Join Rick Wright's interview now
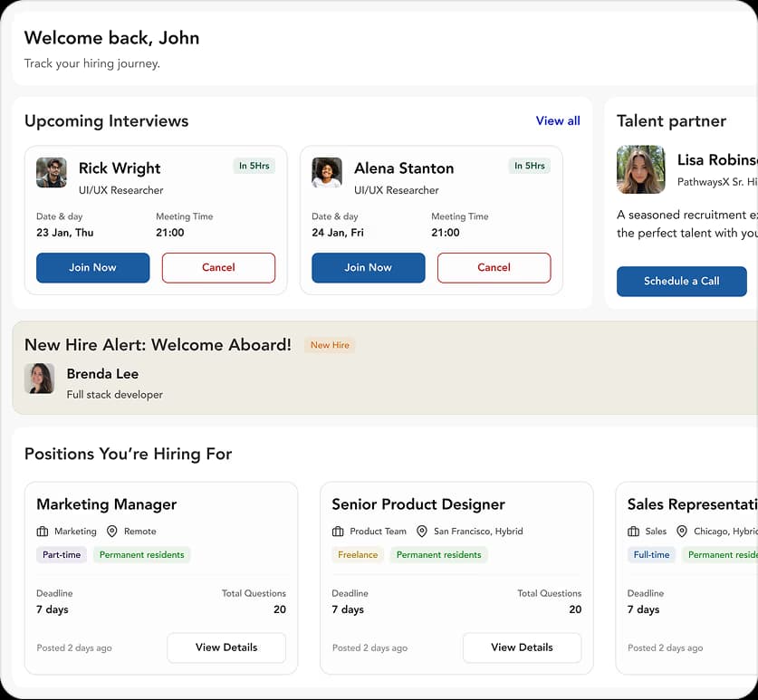Viewport: 758px width, 700px height. tap(92, 267)
